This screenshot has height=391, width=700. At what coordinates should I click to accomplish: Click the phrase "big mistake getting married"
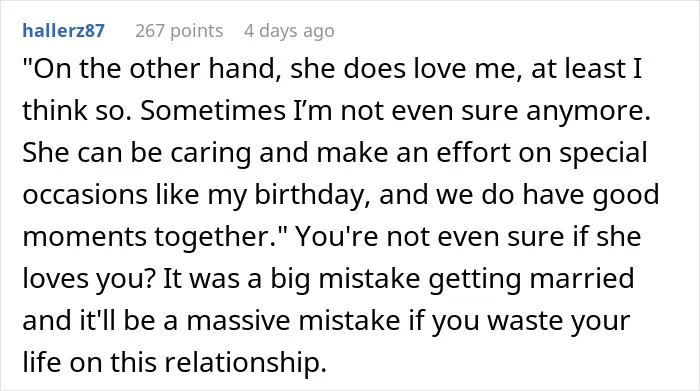click(452, 279)
